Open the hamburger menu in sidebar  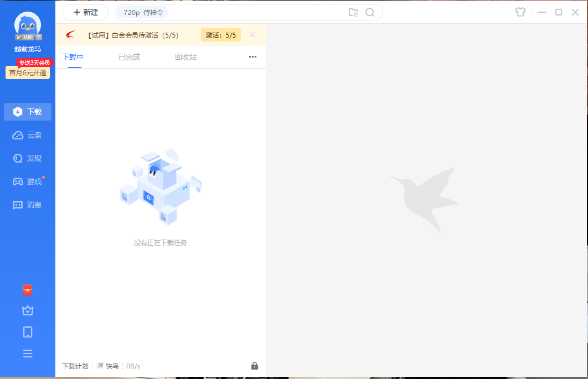tap(28, 353)
